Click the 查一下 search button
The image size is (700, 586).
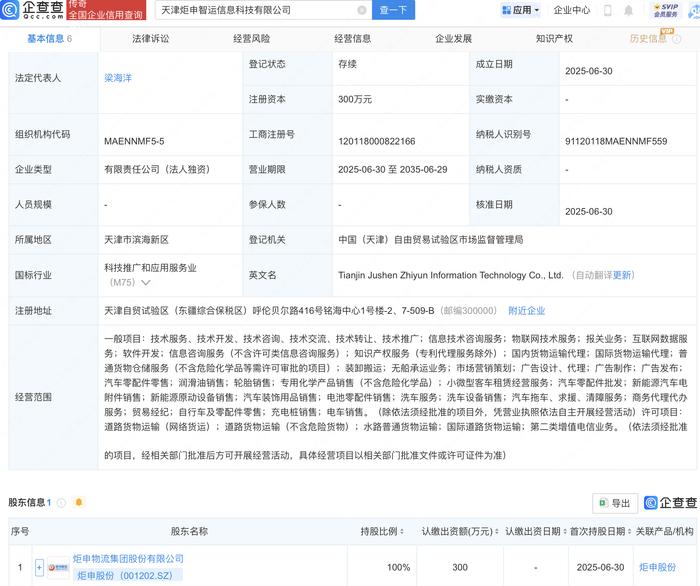coord(393,10)
